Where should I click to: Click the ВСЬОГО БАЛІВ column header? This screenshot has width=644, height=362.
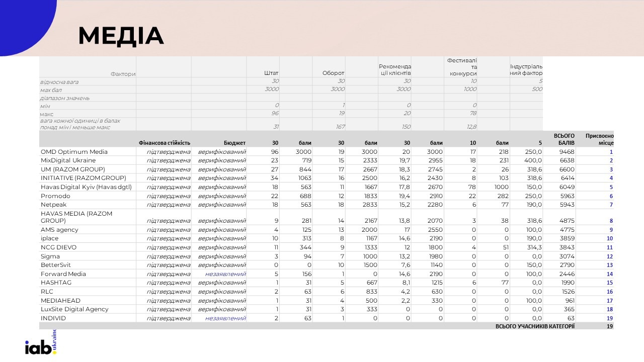click(x=563, y=139)
